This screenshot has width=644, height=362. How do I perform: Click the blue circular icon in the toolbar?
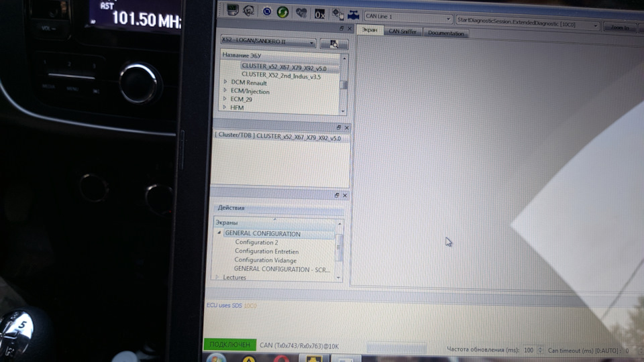[266, 11]
